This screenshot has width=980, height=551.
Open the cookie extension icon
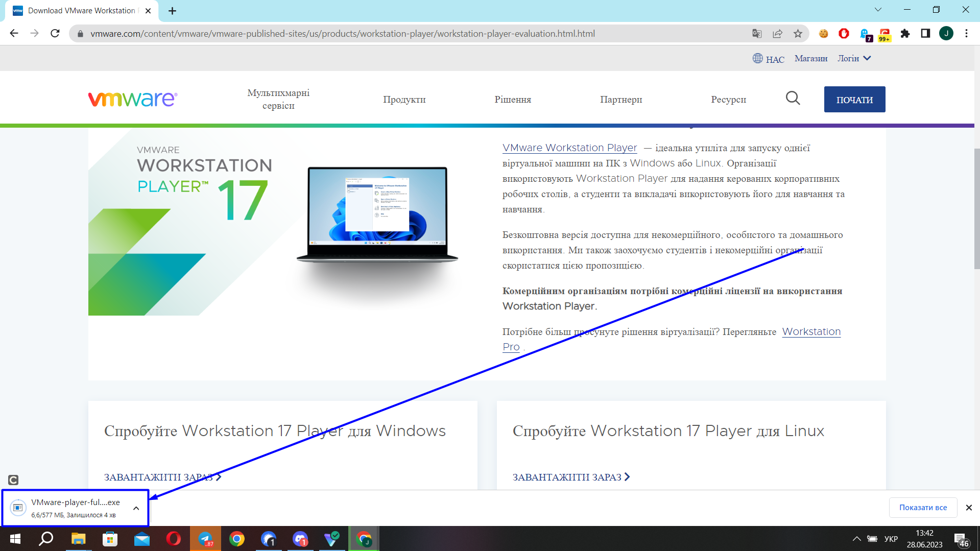tap(823, 34)
